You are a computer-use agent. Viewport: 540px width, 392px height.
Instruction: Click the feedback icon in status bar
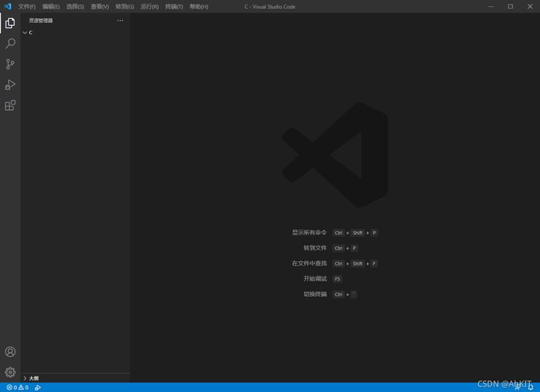[x=518, y=388]
